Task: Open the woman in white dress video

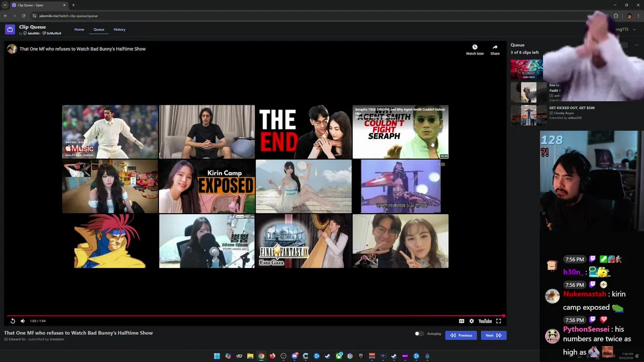Action: point(303,187)
